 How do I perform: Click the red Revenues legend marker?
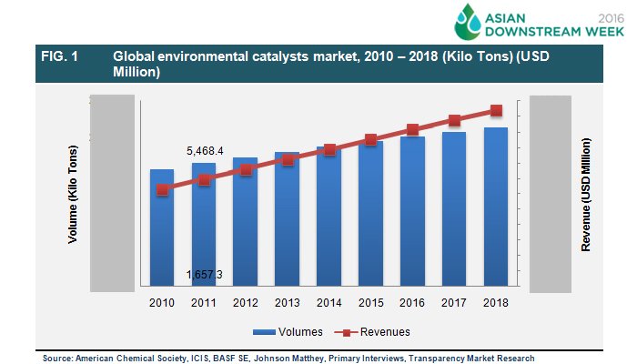(x=346, y=333)
